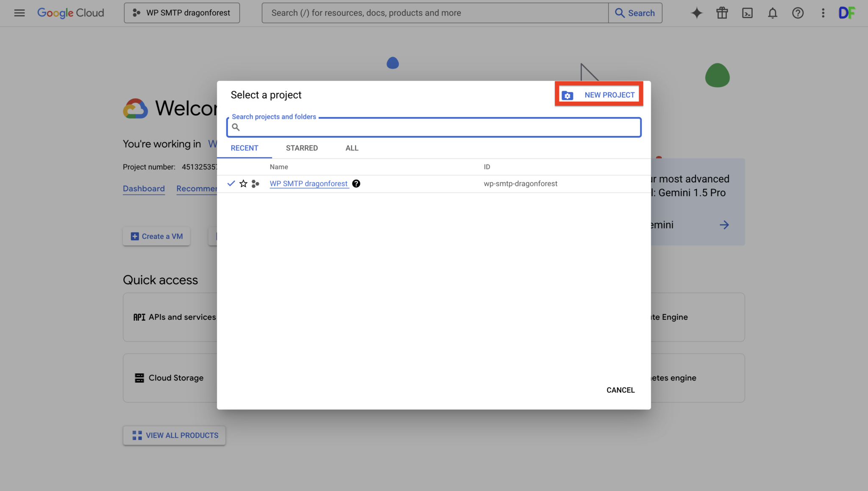Open the navigation hamburger menu
The image size is (868, 491).
click(x=19, y=13)
